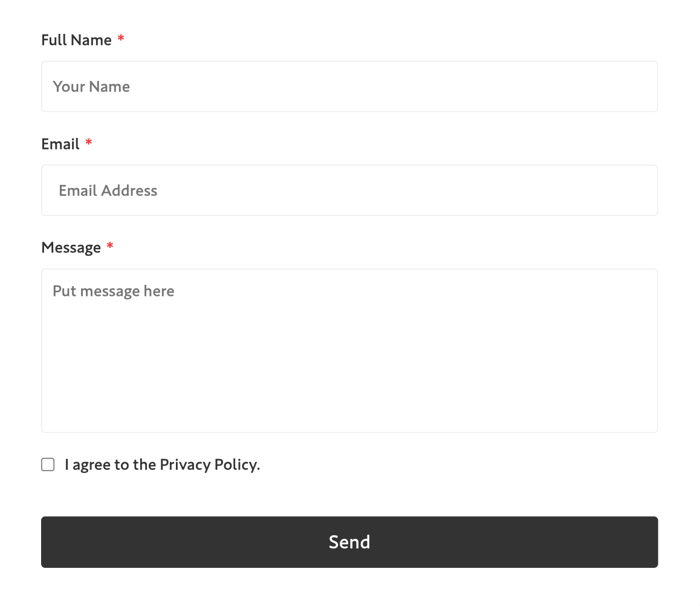Click the word "Send" on the dark button
This screenshot has height=606, width=700.
tap(349, 542)
